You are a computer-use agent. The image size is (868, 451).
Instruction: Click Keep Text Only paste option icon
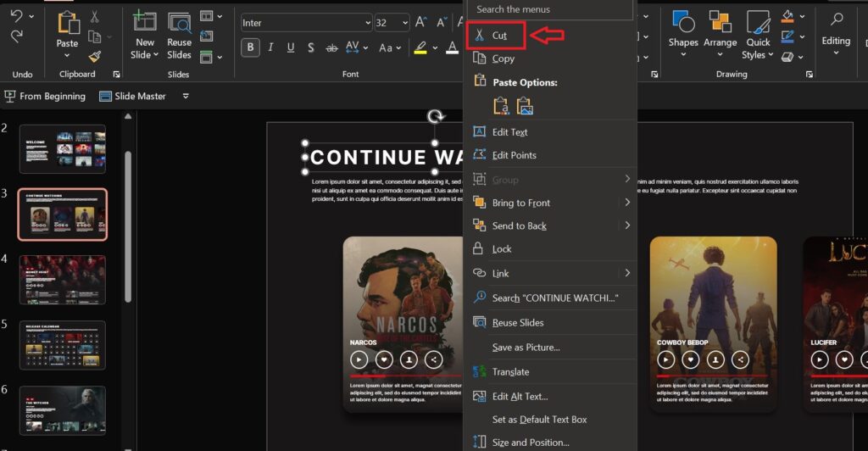point(501,105)
